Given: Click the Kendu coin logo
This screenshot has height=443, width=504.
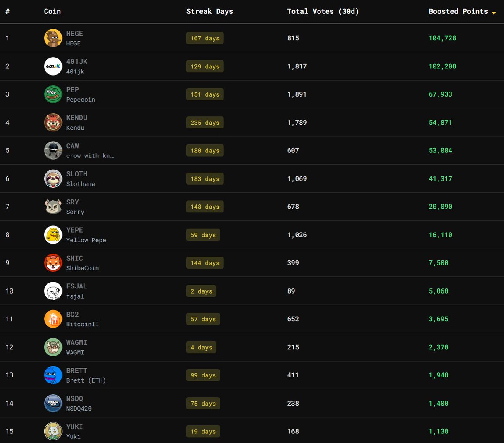Looking at the screenshot, I should tap(53, 123).
